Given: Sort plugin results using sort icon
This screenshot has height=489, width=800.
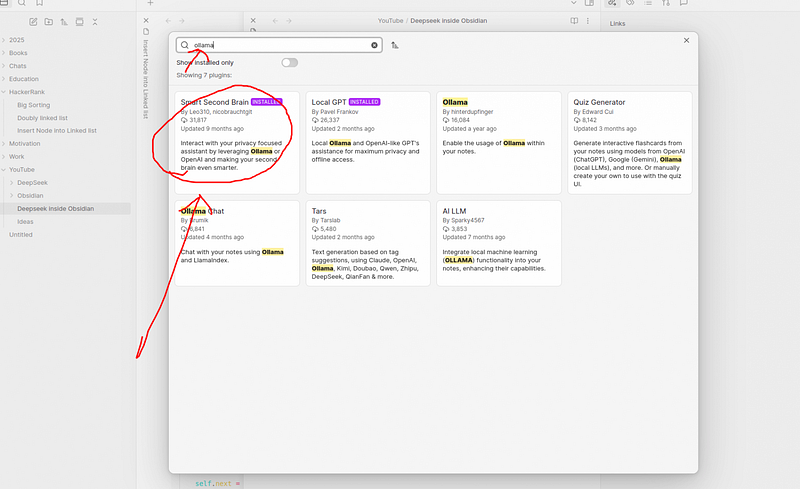Looking at the screenshot, I should [x=395, y=45].
